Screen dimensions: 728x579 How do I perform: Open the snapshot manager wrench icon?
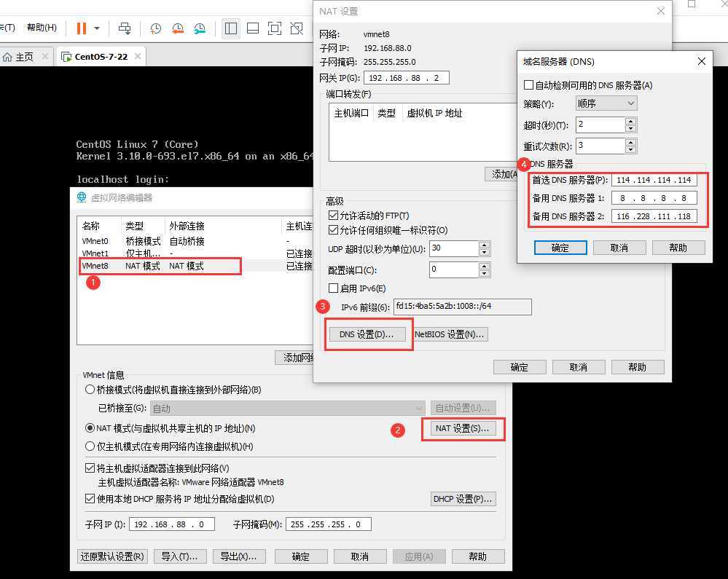(x=200, y=28)
